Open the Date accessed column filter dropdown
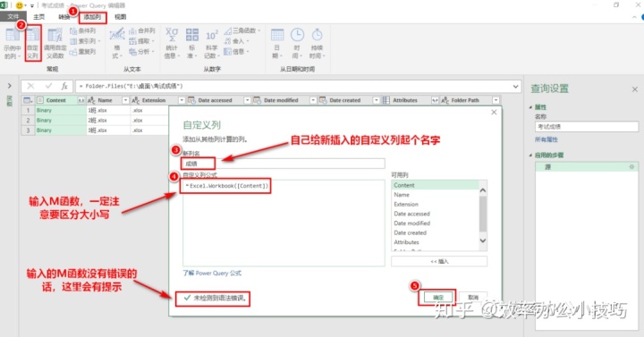 click(247, 100)
